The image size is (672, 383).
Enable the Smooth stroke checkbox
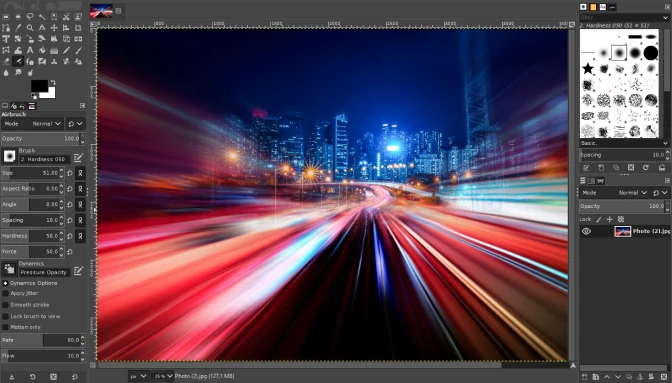tap(6, 305)
